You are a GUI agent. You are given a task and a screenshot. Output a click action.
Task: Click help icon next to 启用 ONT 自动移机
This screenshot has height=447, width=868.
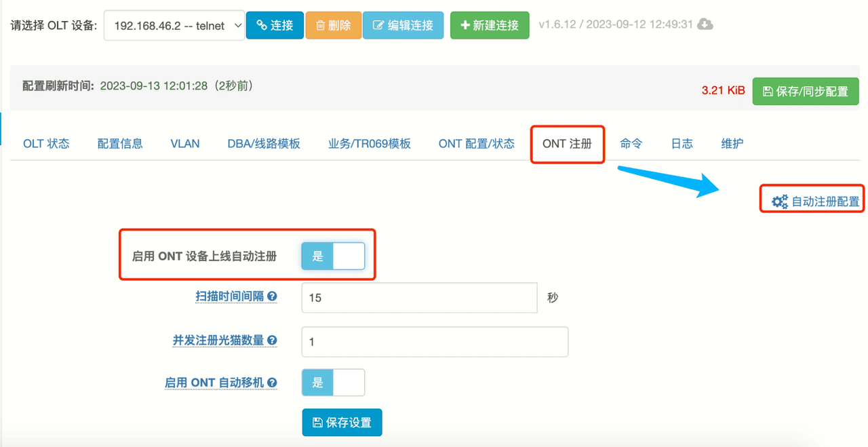point(272,383)
